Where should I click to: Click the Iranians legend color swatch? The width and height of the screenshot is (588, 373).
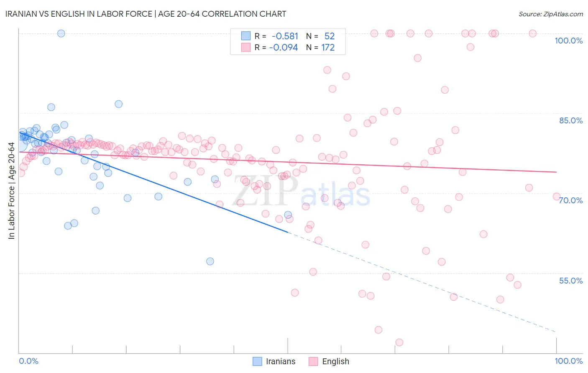click(x=258, y=361)
